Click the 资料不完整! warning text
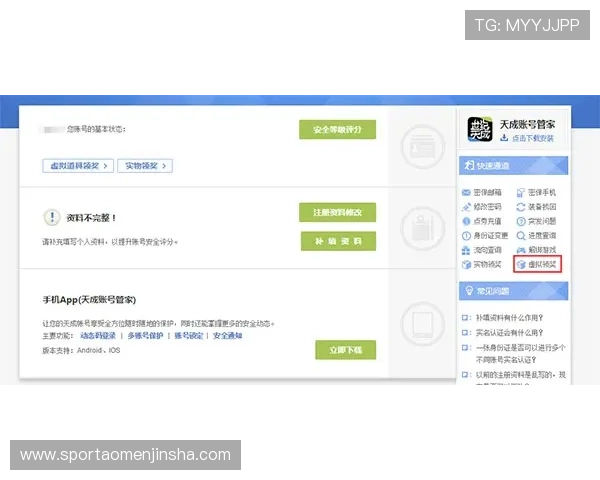 (x=91, y=218)
